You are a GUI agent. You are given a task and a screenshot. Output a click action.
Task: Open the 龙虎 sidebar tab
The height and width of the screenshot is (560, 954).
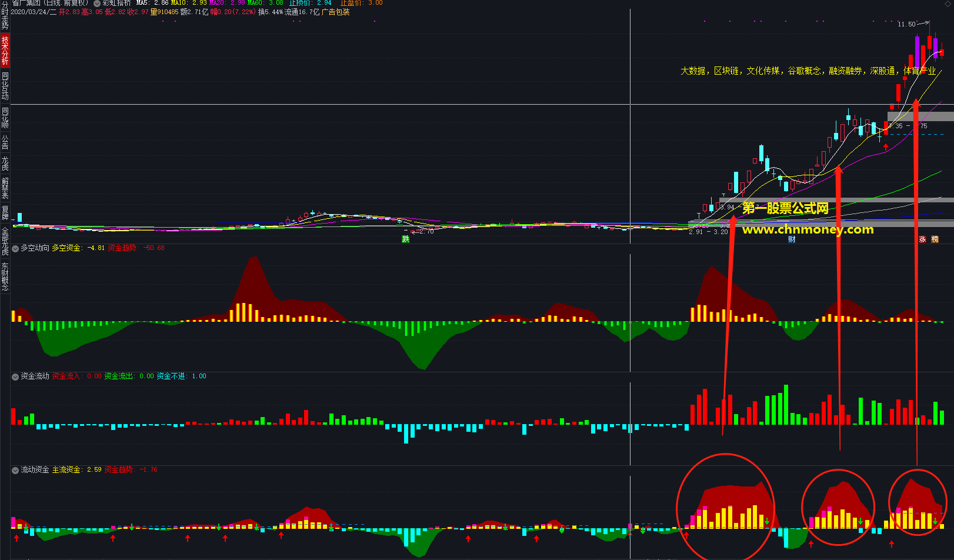coord(5,164)
